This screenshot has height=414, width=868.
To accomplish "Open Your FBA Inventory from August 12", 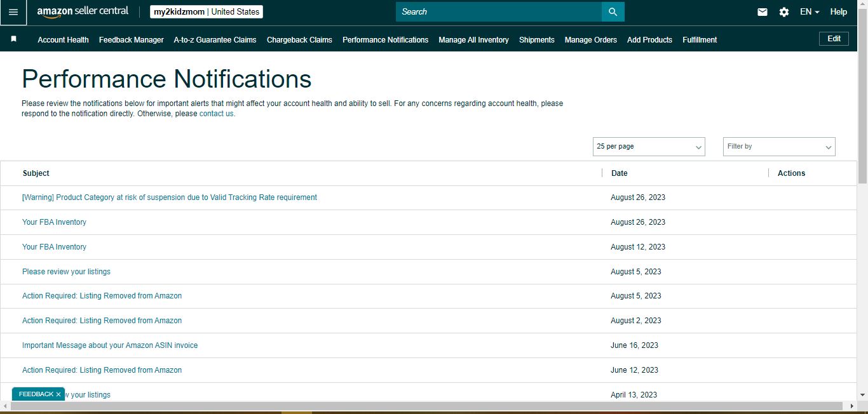I will pyautogui.click(x=54, y=247).
